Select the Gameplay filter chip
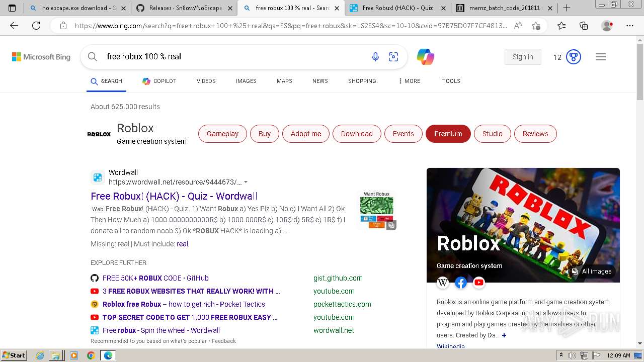This screenshot has width=644, height=362. [222, 134]
